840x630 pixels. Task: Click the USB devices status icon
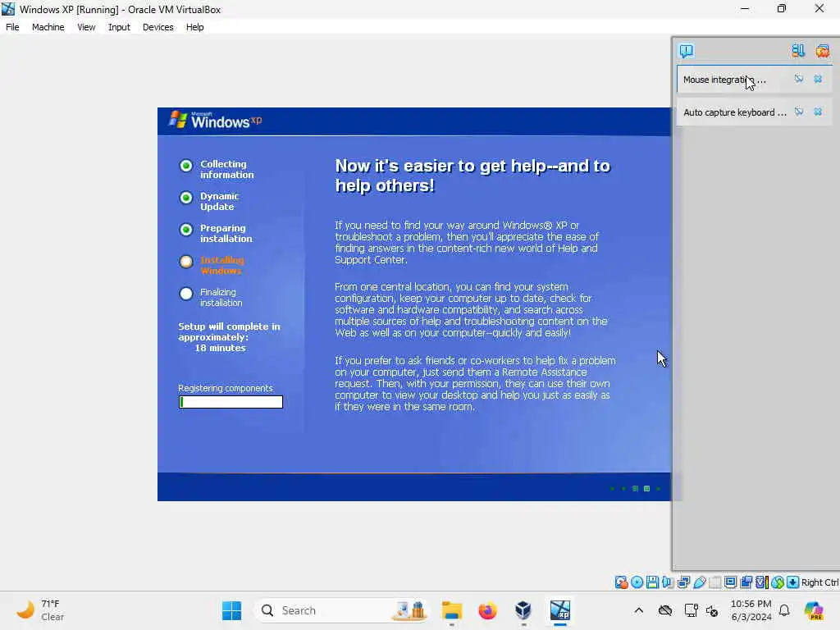[x=699, y=582]
